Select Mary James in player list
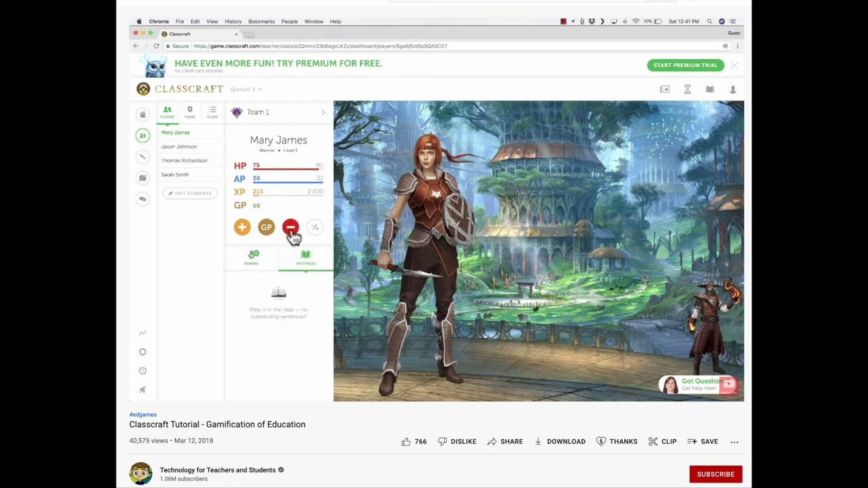The image size is (868, 488). pos(176,133)
